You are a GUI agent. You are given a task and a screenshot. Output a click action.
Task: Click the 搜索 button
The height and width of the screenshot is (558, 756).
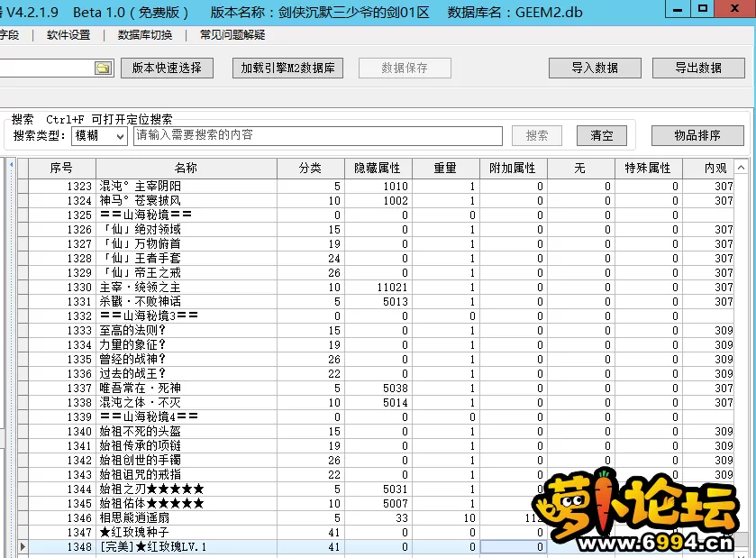pyautogui.click(x=537, y=135)
